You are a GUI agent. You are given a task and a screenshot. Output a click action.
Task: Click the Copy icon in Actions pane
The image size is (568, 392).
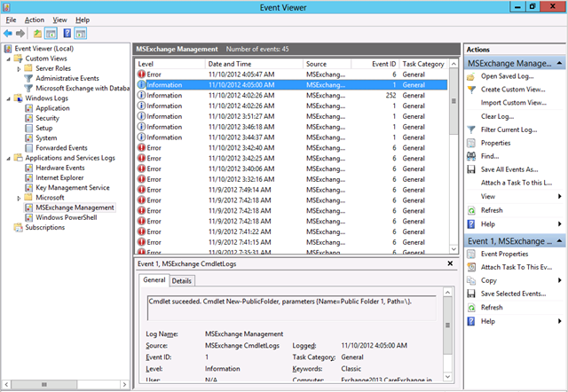coord(471,280)
